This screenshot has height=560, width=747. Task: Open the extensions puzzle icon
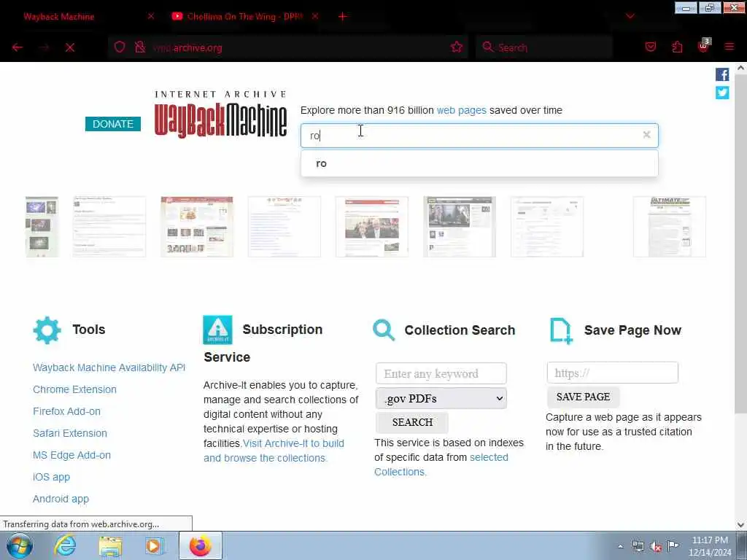677,47
